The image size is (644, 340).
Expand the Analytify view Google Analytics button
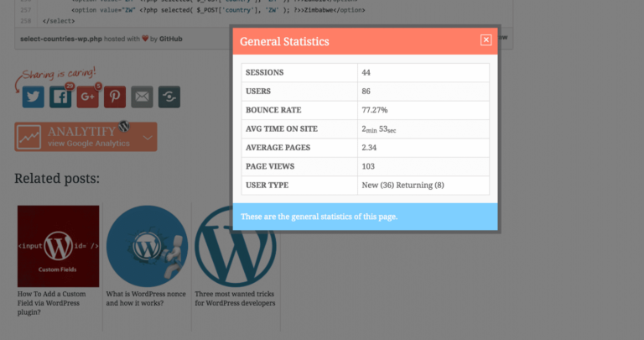(86, 137)
